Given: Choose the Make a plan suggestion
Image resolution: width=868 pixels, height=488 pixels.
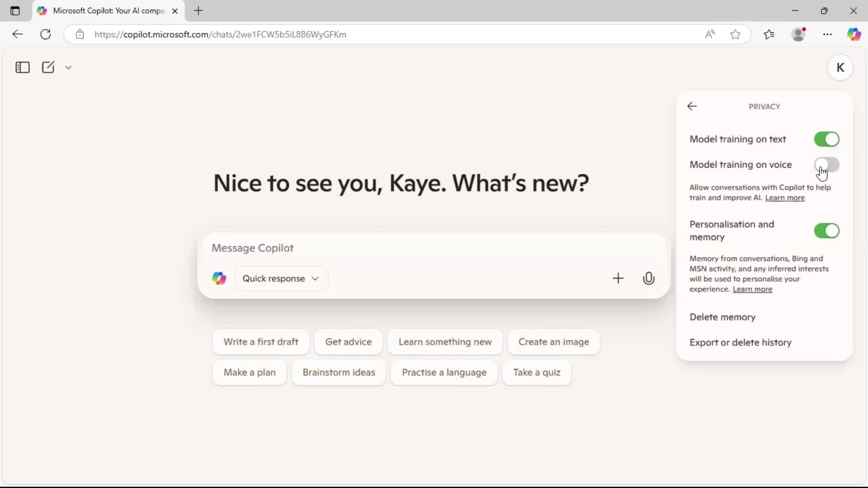Looking at the screenshot, I should click(x=250, y=373).
